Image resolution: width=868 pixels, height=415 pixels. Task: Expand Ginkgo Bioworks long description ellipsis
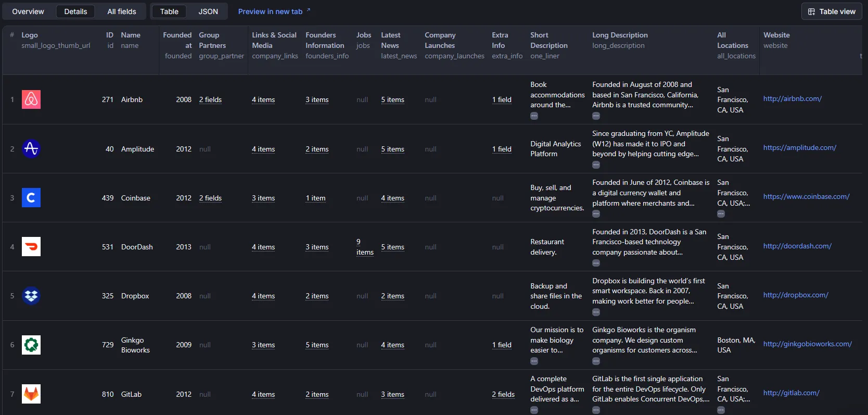coord(596,361)
